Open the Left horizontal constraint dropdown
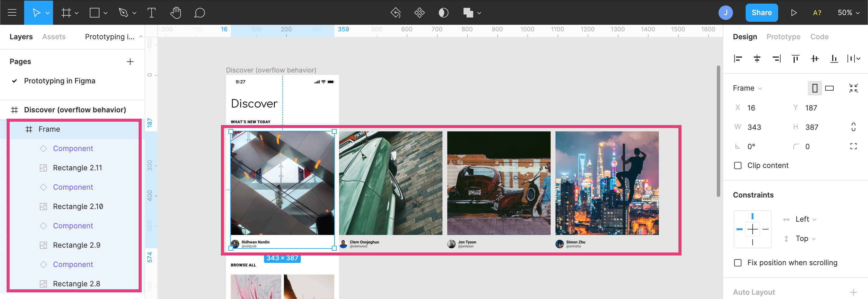 pyautogui.click(x=805, y=219)
